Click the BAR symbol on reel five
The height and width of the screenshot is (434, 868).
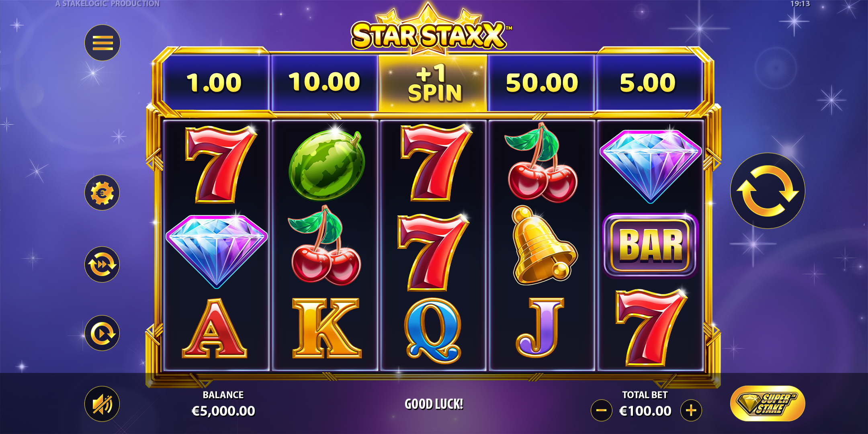650,246
